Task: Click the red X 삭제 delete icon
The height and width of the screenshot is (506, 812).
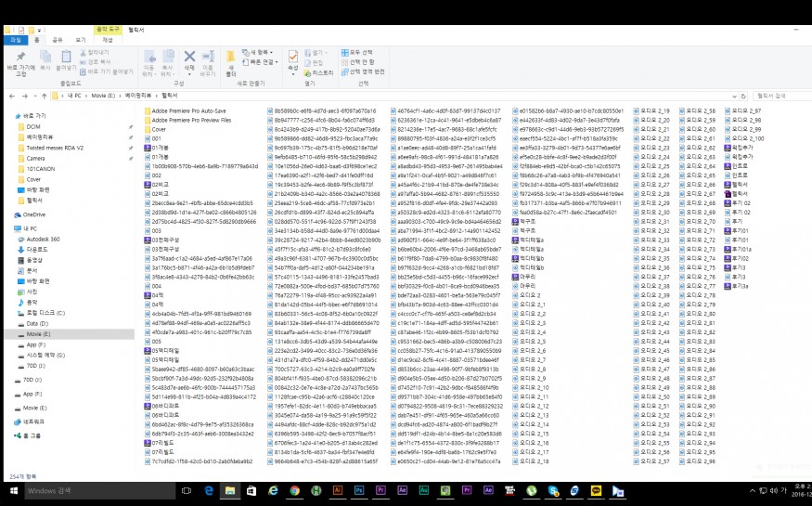Action: pyautogui.click(x=189, y=58)
